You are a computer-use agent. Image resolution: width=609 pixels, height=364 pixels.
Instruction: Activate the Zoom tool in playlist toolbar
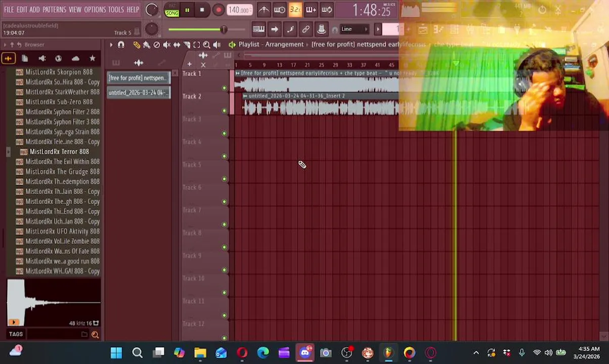206,45
